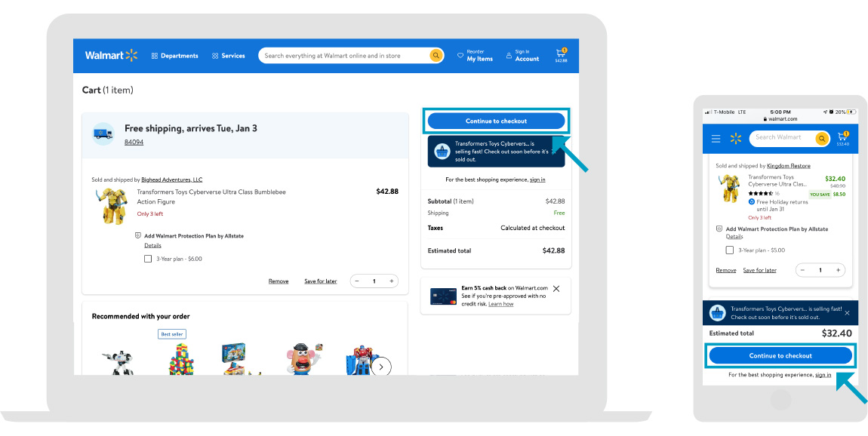Image resolution: width=868 pixels, height=436 pixels.
Task: Open Transformers Toys Cyberverse product title on laptop
Action: [211, 197]
